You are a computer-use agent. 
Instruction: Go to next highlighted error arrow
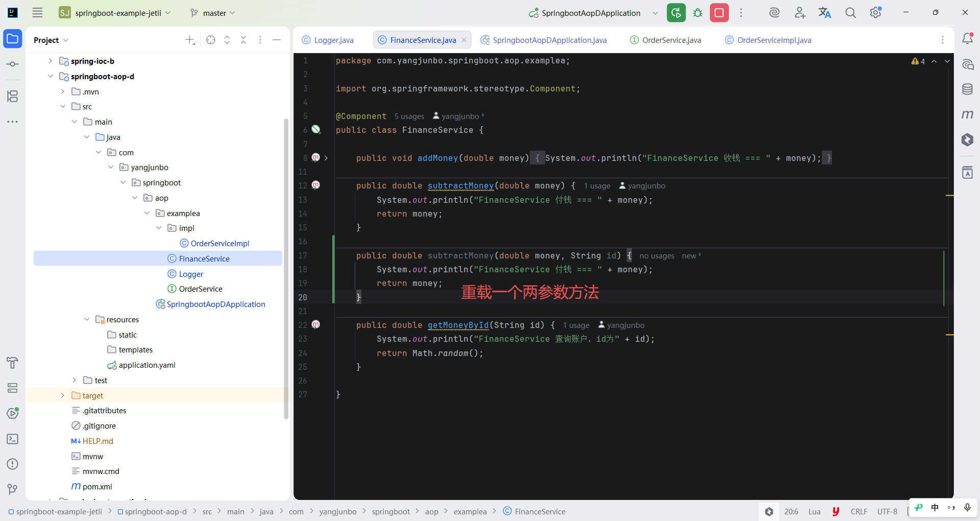pyautogui.click(x=947, y=61)
